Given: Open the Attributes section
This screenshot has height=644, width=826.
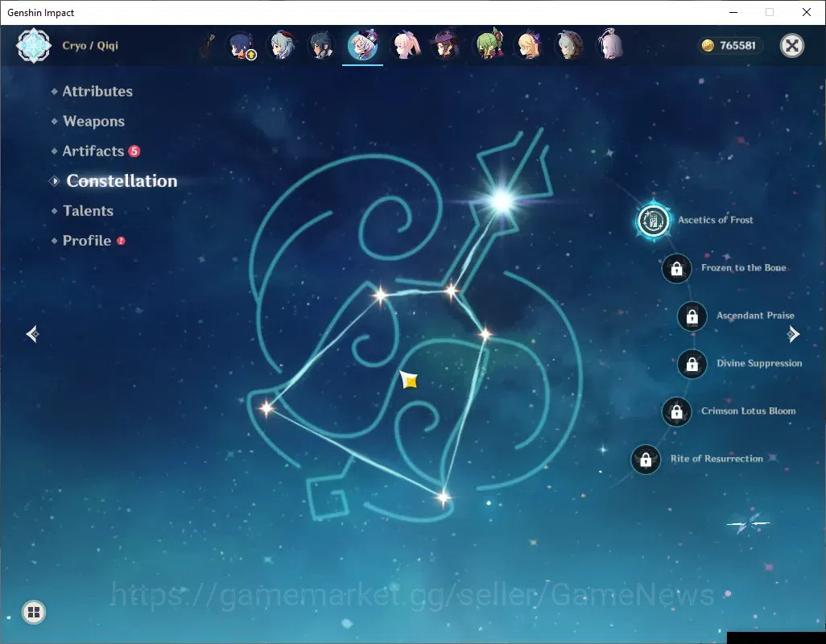Looking at the screenshot, I should 97,91.
